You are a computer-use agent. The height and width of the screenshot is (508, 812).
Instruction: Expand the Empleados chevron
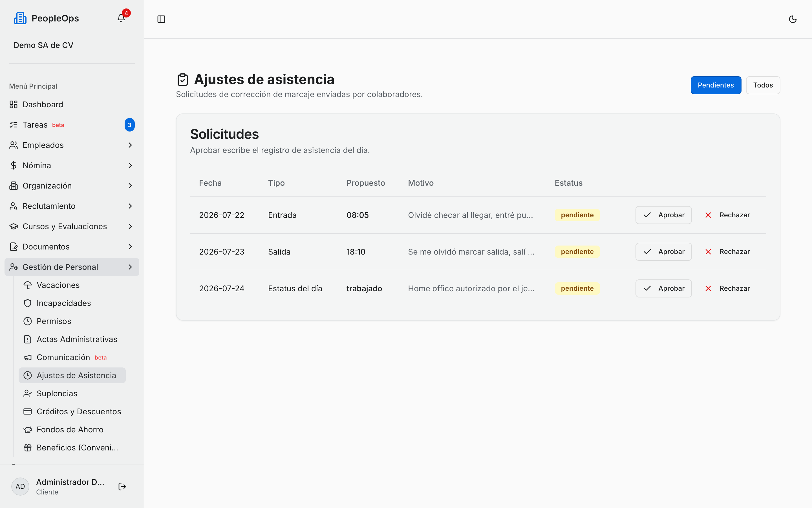tap(130, 145)
